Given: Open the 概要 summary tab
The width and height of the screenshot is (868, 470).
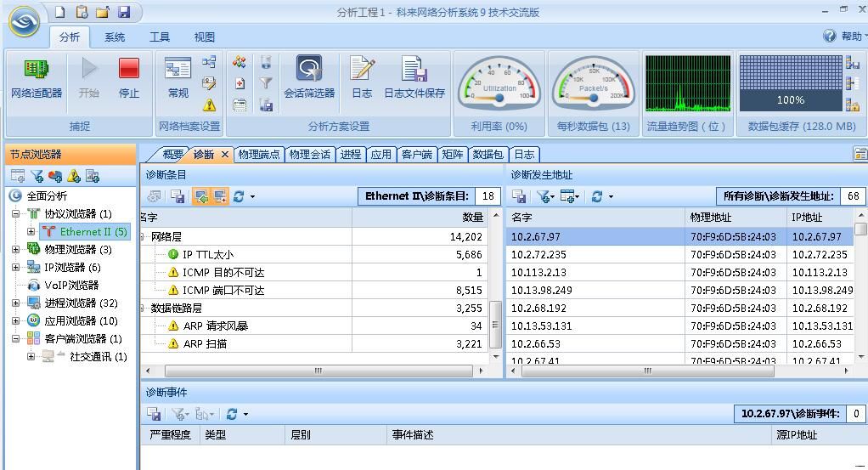Looking at the screenshot, I should (x=172, y=155).
